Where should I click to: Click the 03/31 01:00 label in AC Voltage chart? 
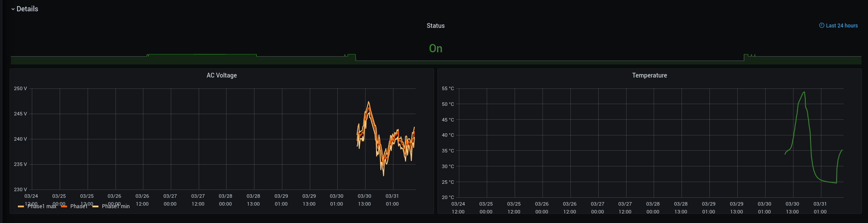point(392,200)
